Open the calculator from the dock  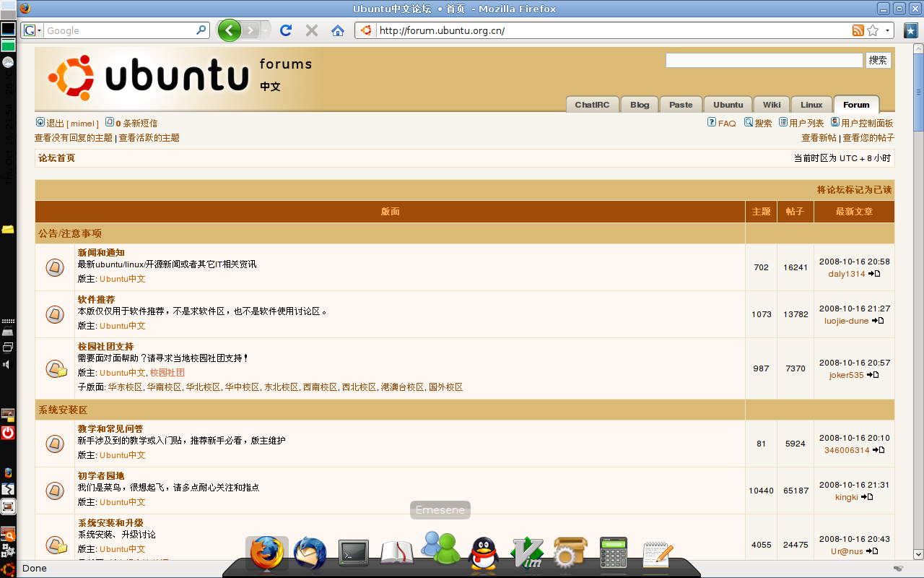[614, 553]
